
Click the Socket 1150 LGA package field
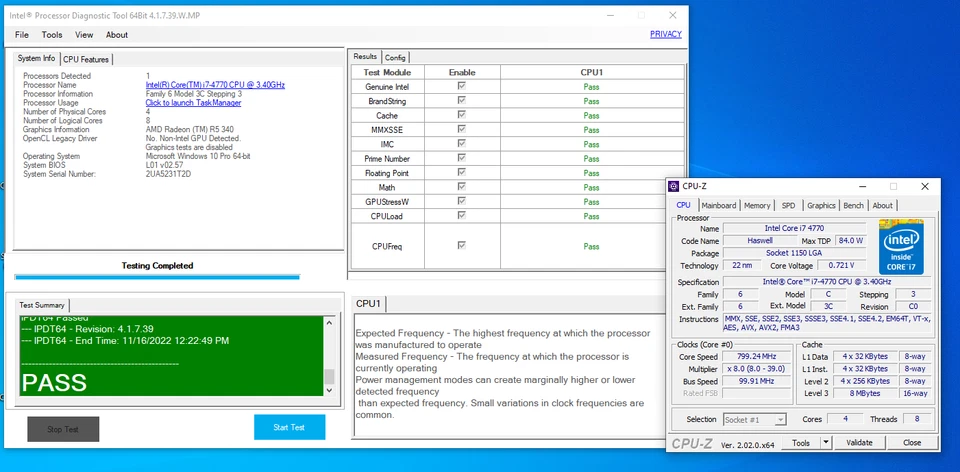coord(794,253)
